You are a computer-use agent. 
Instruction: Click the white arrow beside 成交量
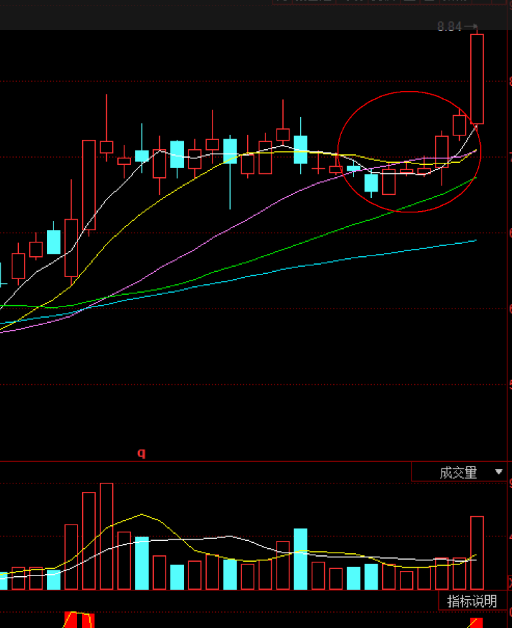click(x=498, y=472)
